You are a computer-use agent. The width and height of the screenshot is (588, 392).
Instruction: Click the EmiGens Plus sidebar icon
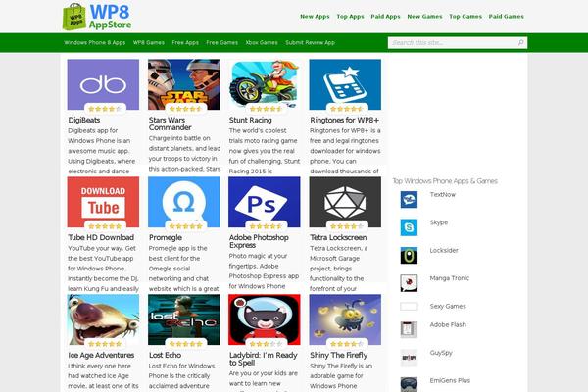(409, 384)
